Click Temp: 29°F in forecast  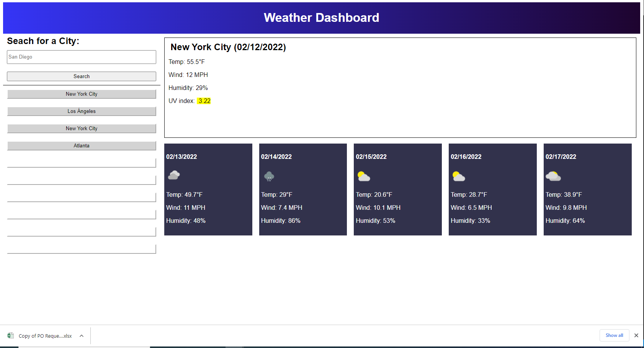pyautogui.click(x=276, y=194)
